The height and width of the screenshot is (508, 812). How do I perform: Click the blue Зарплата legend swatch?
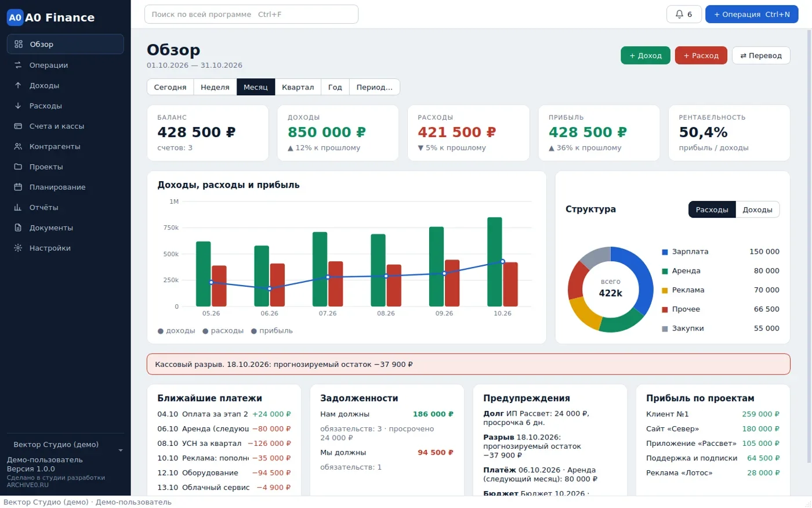click(x=665, y=252)
